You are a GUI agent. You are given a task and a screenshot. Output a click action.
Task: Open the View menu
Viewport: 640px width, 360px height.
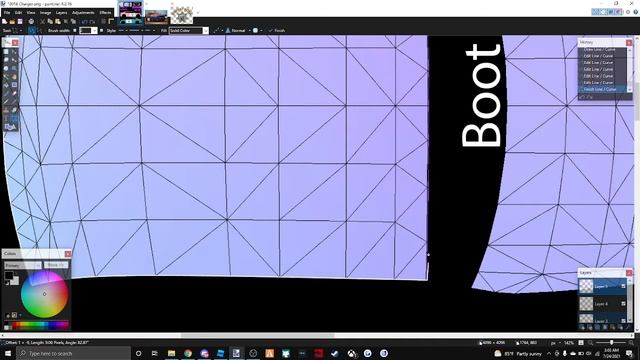pos(31,13)
